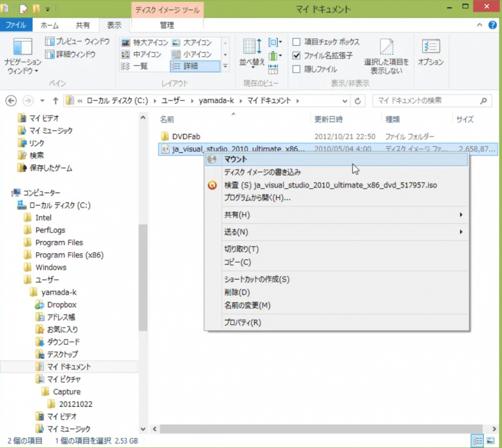This screenshot has height=448, width=502.
Task: Switch to the Home (ホーム) tab
Action: pos(49,25)
